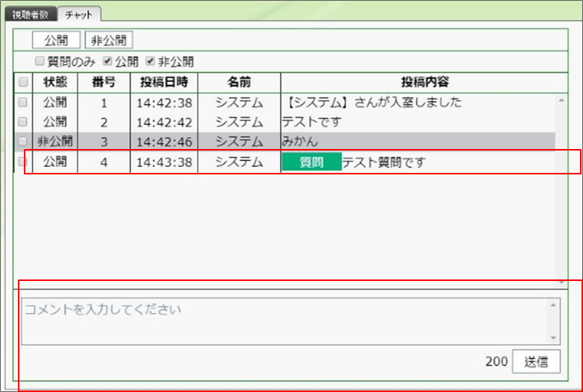583x392 pixels.
Task: Select the チャット tab
Action: pos(78,14)
